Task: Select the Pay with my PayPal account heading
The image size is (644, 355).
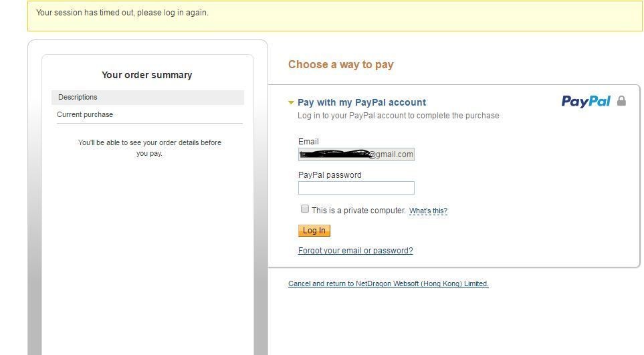Action: coord(361,102)
